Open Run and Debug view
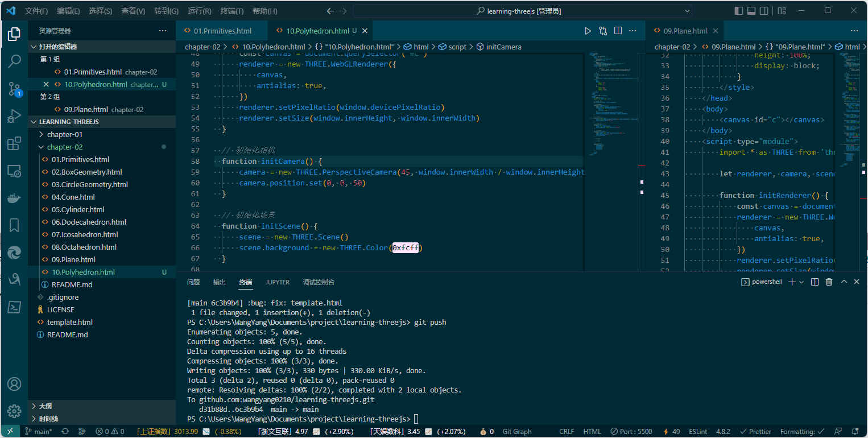Viewport: 868px width, 438px height. 14,116
